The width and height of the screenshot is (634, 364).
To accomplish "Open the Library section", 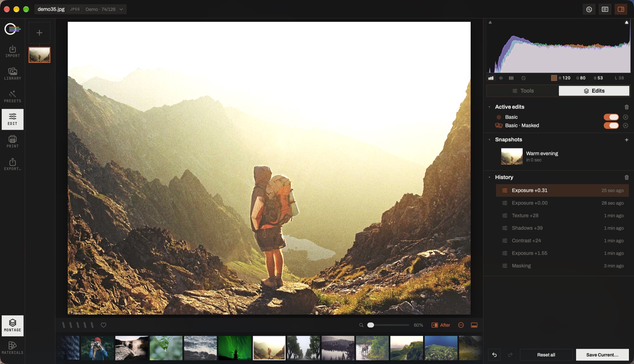I will pyautogui.click(x=12, y=74).
